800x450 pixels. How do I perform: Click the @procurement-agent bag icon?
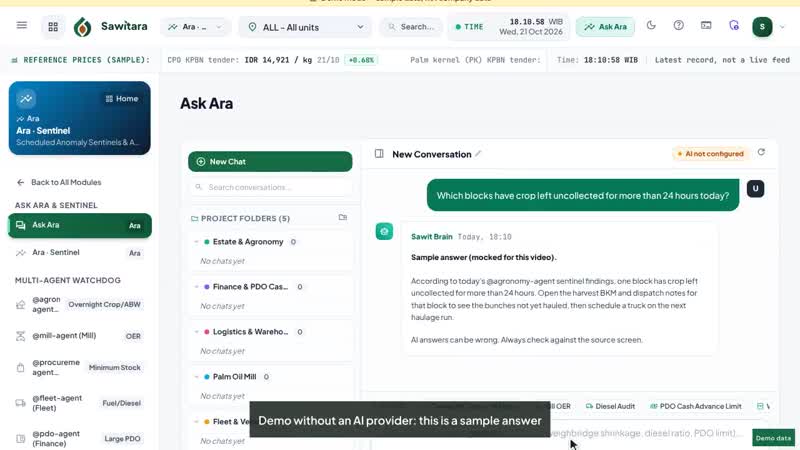20,367
